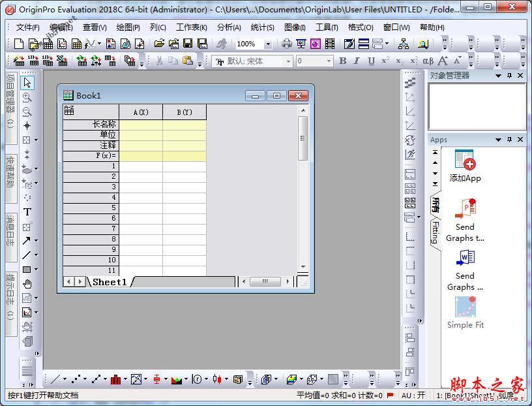Select the Text tool T
Screen dimensions: 532x406
click(x=27, y=212)
